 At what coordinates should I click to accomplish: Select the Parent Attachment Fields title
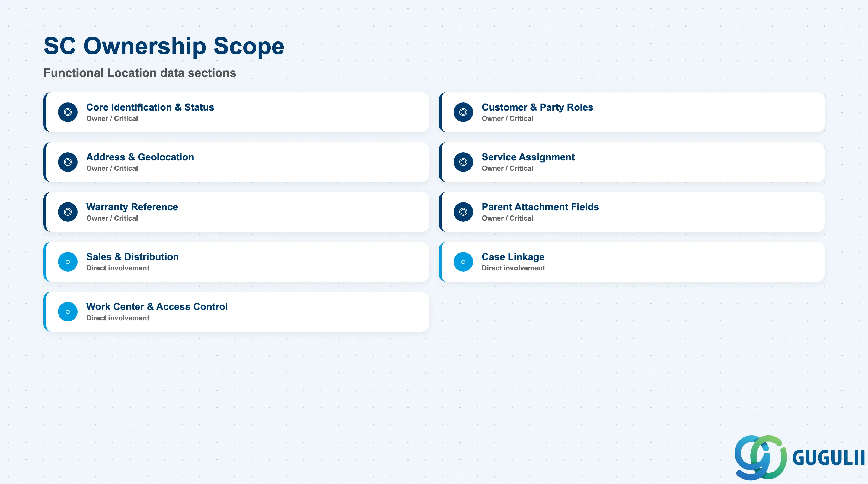click(540, 207)
